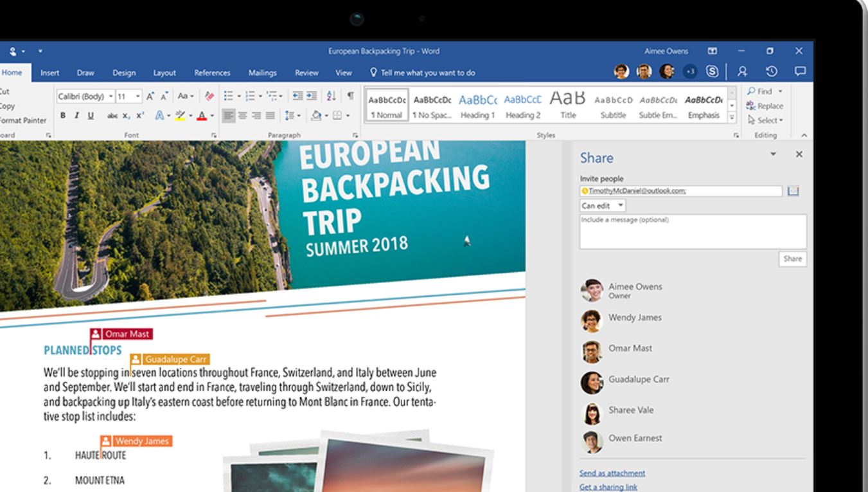Open Send as attachment link
Image resolution: width=868 pixels, height=492 pixels.
tap(612, 473)
